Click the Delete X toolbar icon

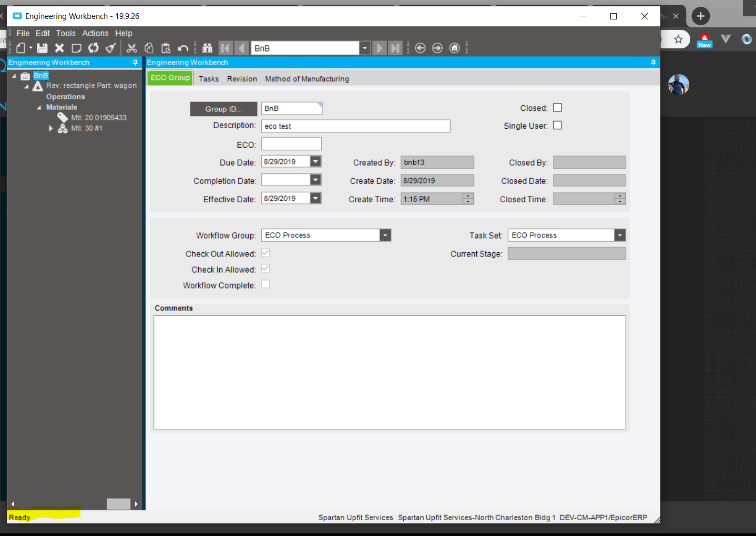coord(59,48)
